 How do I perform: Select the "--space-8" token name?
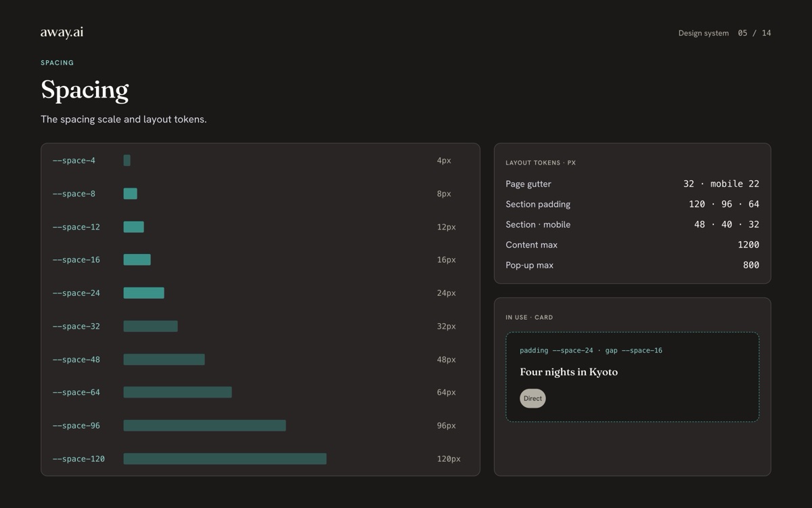[74, 194]
